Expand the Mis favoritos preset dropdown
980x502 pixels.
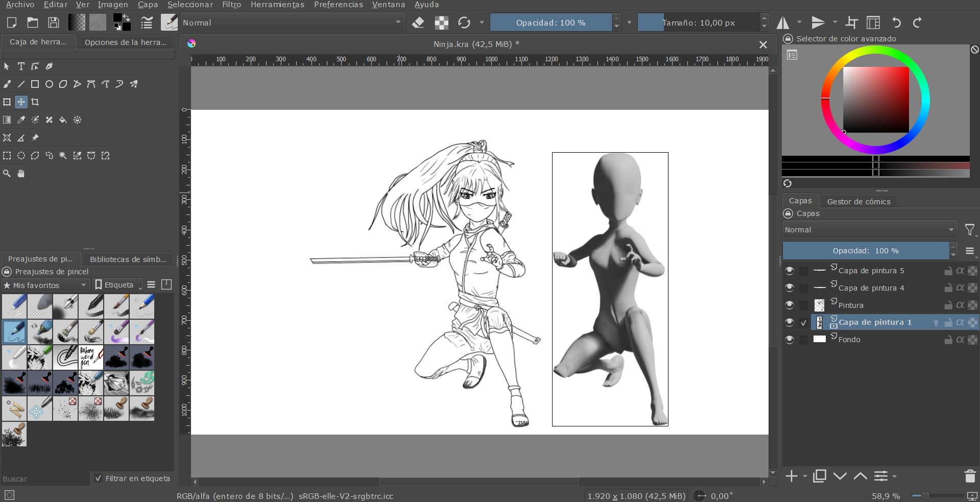45,285
